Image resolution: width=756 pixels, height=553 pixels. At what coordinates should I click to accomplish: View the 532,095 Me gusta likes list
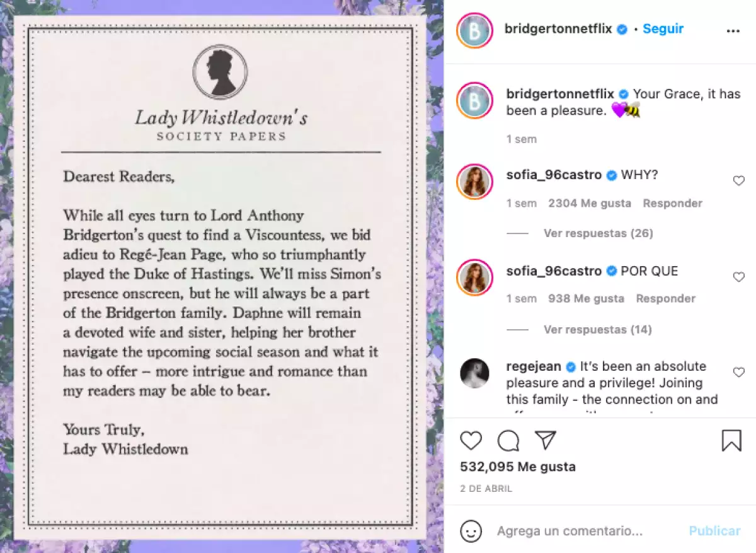518,467
